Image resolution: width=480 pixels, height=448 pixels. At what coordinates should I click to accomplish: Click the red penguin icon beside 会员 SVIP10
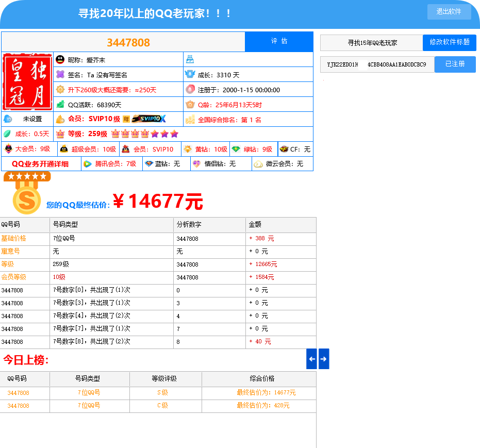126,149
